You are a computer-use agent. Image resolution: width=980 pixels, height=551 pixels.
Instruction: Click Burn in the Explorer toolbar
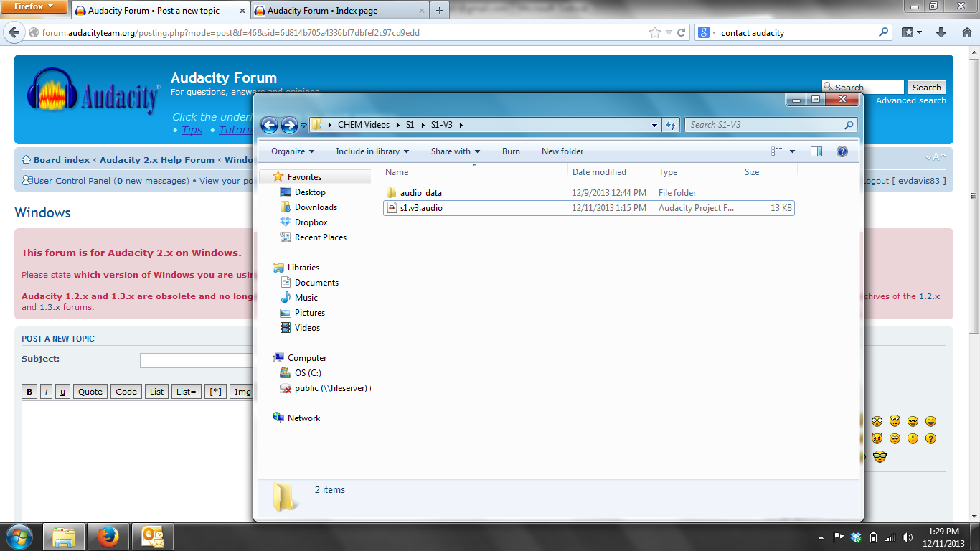(511, 151)
